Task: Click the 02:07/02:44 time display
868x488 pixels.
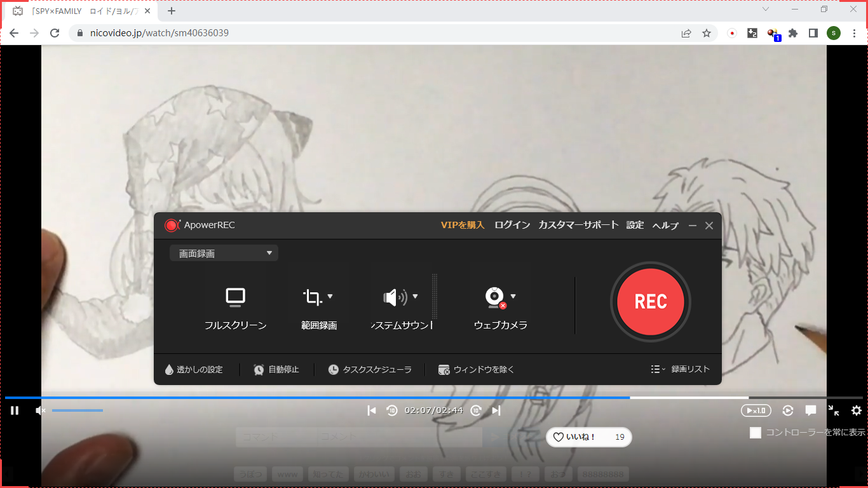Action: click(434, 410)
